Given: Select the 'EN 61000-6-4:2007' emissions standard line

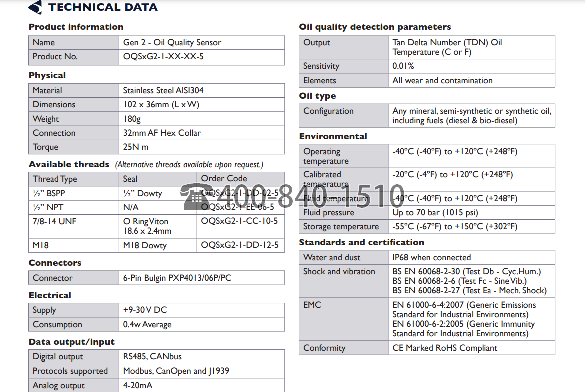Looking at the screenshot, I should pyautogui.click(x=464, y=305).
